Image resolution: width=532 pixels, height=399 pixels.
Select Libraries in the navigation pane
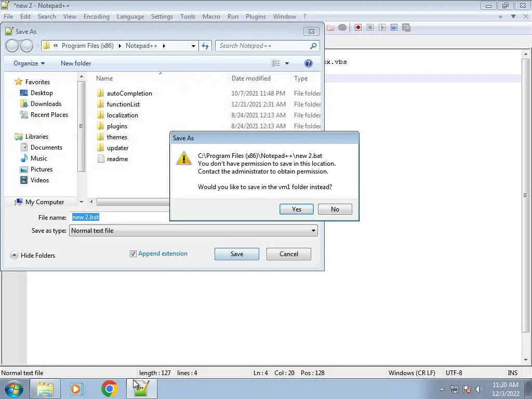[32, 137]
